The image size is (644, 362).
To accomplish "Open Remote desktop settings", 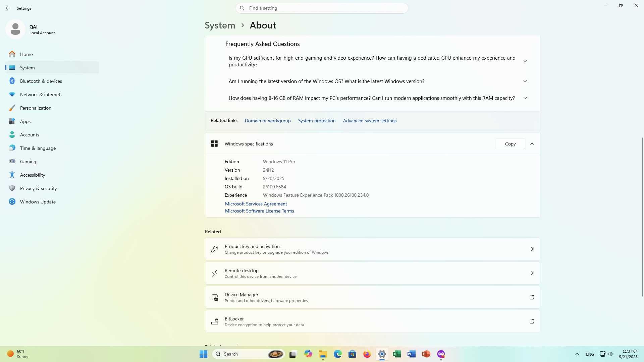I will point(372,273).
